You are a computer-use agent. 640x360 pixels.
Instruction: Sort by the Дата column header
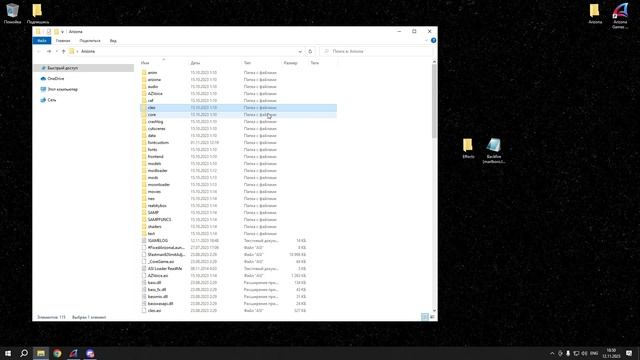coord(195,63)
